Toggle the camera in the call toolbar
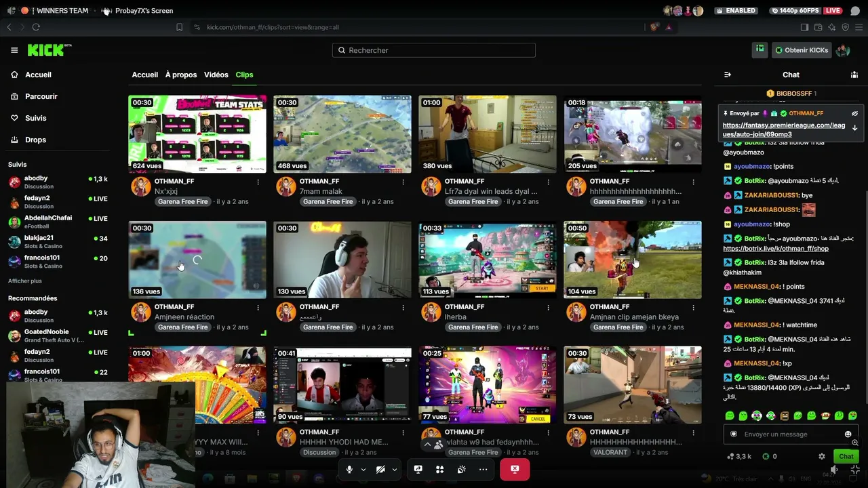Image resolution: width=868 pixels, height=488 pixels. (x=380, y=469)
